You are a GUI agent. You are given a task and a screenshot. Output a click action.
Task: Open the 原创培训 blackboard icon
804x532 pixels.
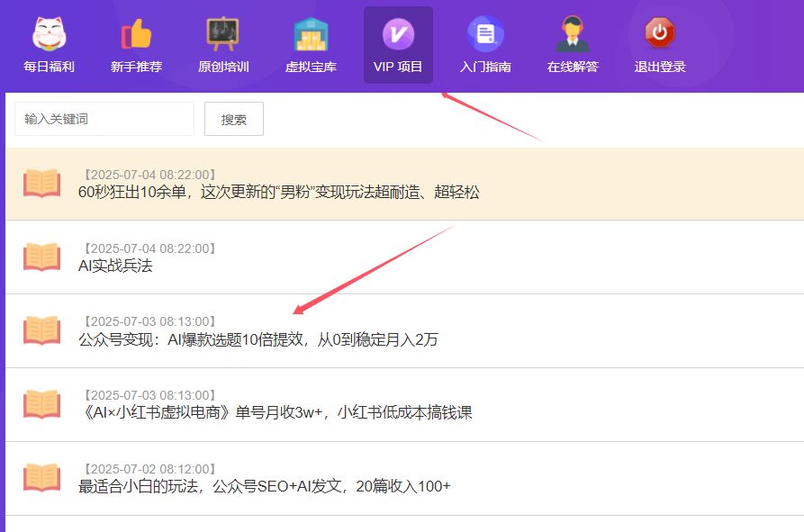pos(223,34)
